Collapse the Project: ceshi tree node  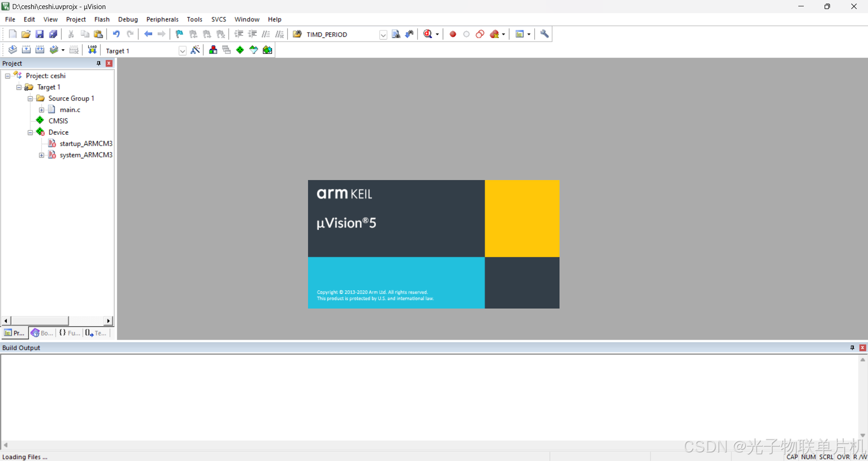[8, 76]
